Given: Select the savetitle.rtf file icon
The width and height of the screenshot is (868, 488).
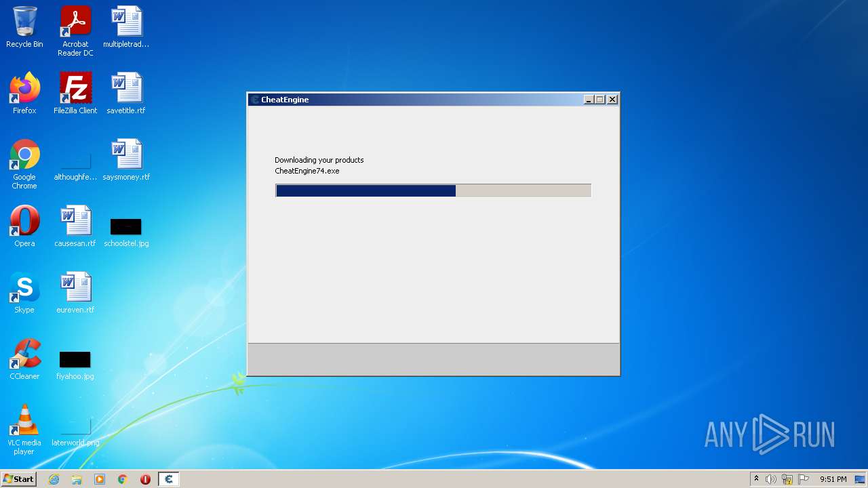Looking at the screenshot, I should point(126,94).
